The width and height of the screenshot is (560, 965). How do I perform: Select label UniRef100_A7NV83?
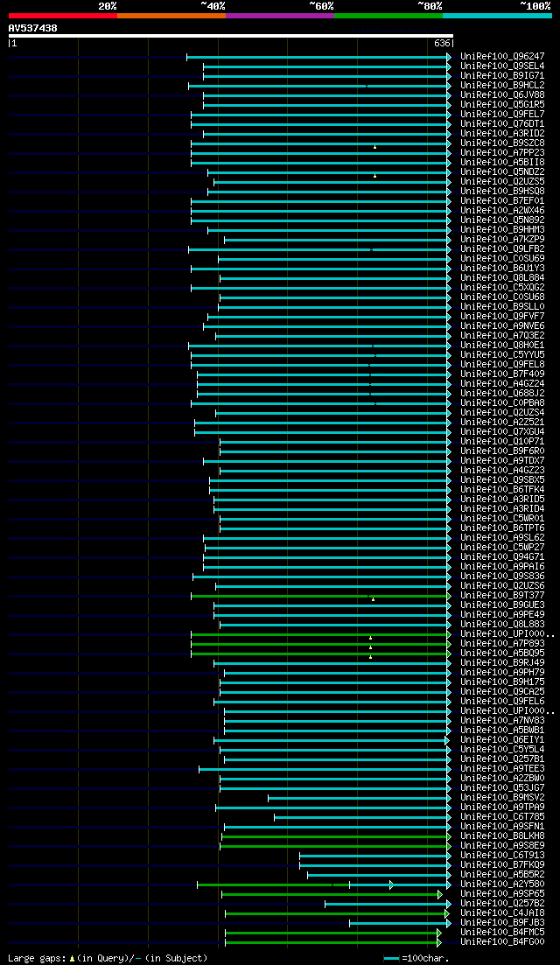pos(502,721)
